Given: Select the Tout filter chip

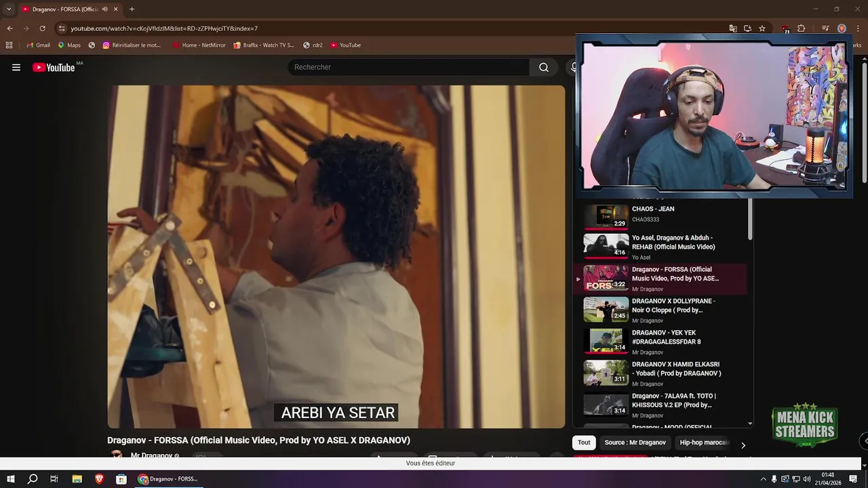Looking at the screenshot, I should pos(584,443).
